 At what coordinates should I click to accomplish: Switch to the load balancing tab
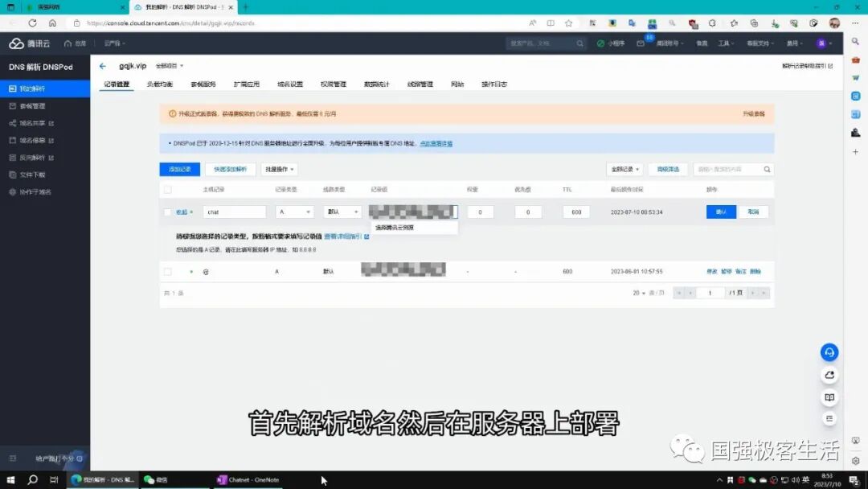point(159,84)
